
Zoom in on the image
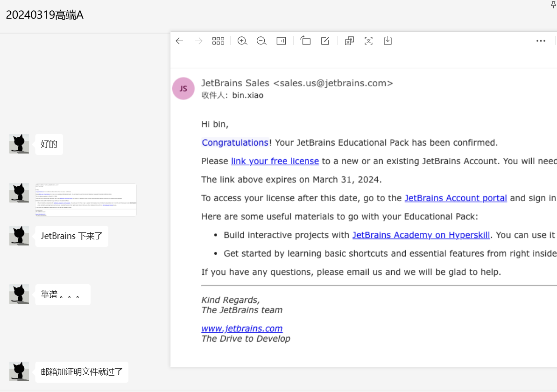[242, 41]
